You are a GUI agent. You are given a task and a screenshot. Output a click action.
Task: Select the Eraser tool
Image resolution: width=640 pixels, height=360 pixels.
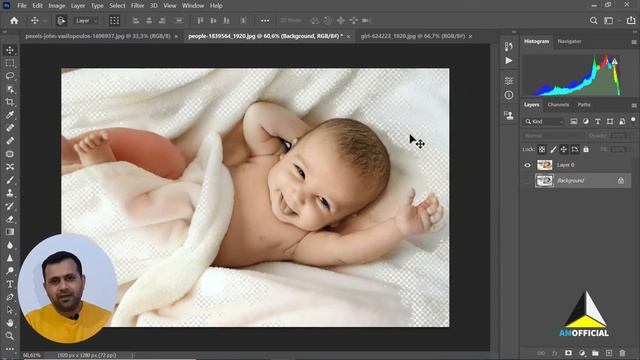[10, 219]
